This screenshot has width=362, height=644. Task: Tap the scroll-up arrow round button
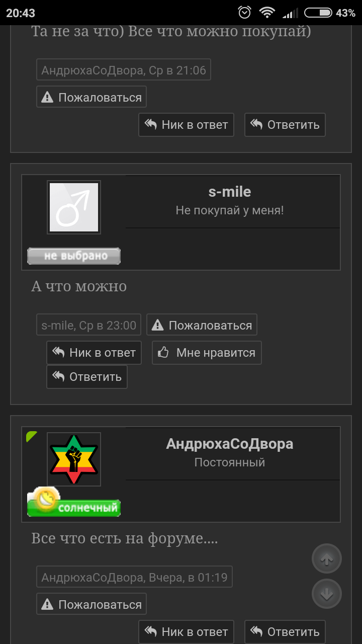(327, 558)
